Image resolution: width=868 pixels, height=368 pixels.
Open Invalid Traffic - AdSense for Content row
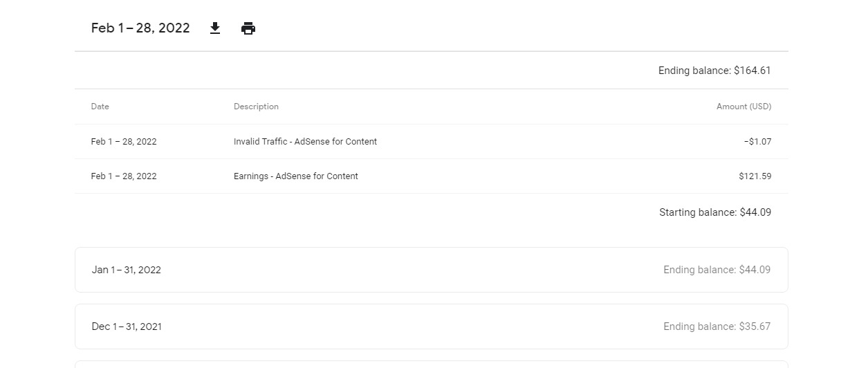[431, 142]
